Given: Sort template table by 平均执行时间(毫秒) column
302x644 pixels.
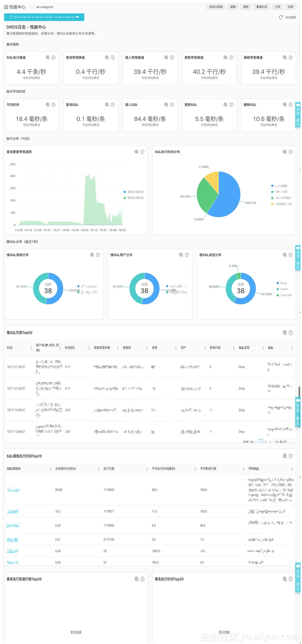Looking at the screenshot, I should point(195,469).
